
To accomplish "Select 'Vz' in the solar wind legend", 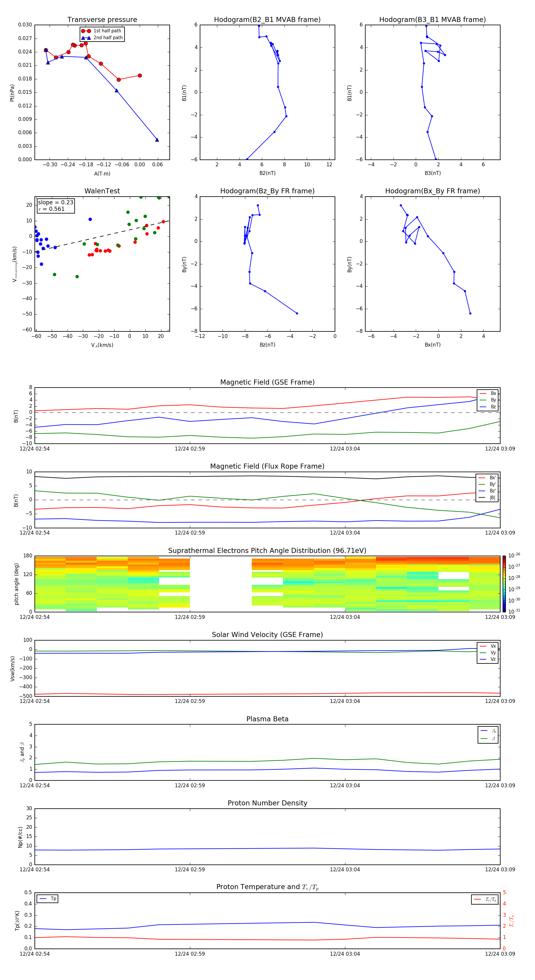I will click(488, 659).
